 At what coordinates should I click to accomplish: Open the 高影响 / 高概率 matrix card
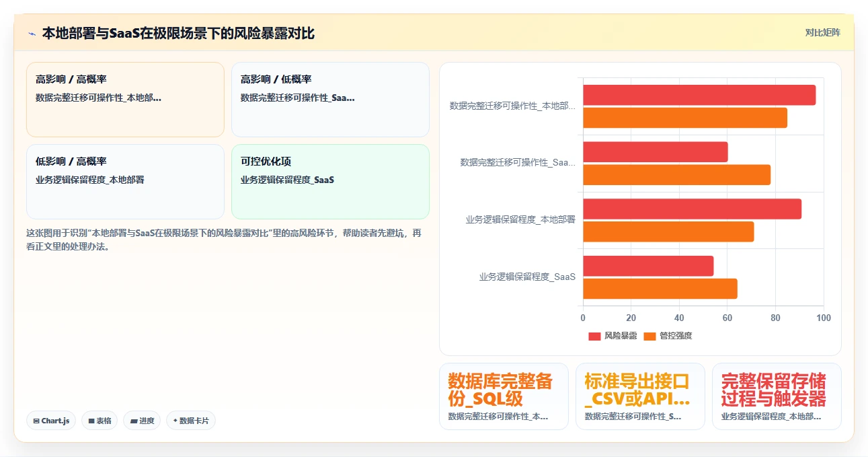click(125, 100)
